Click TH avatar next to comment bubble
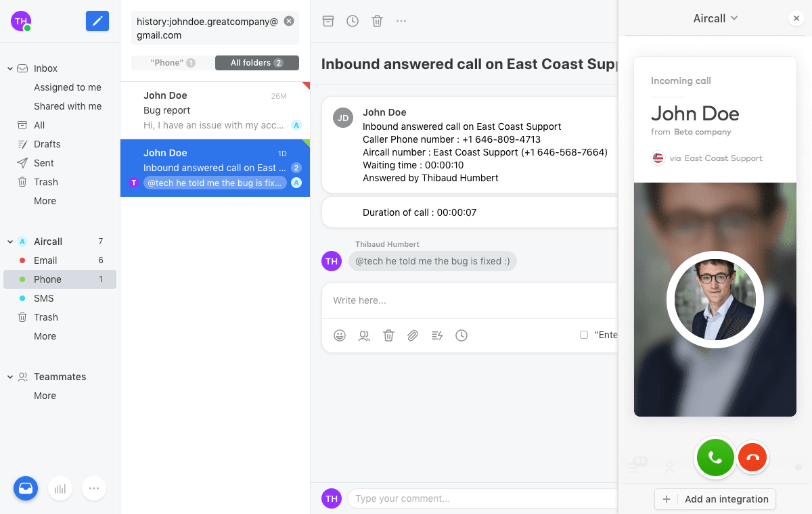This screenshot has width=812, height=514. (332, 261)
